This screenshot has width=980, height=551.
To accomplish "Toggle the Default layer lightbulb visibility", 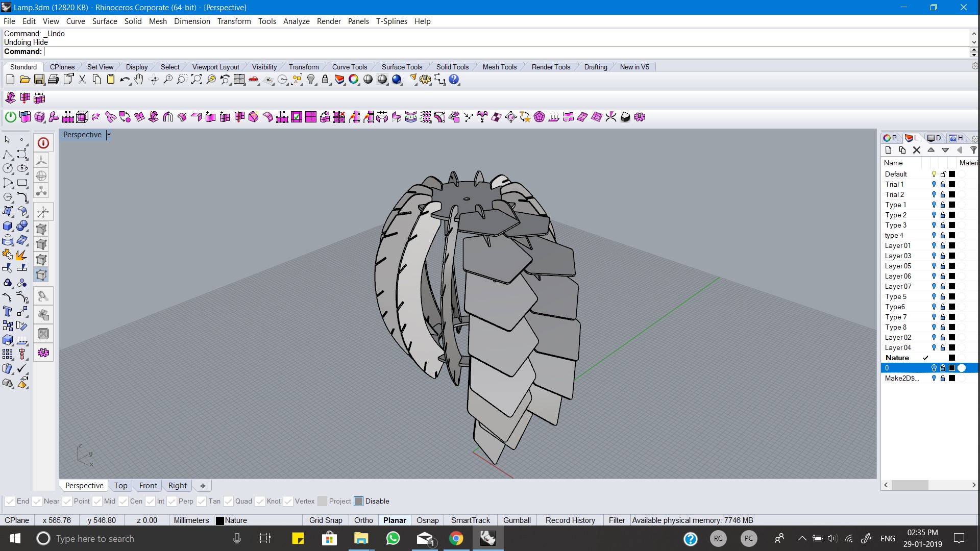I will click(934, 174).
